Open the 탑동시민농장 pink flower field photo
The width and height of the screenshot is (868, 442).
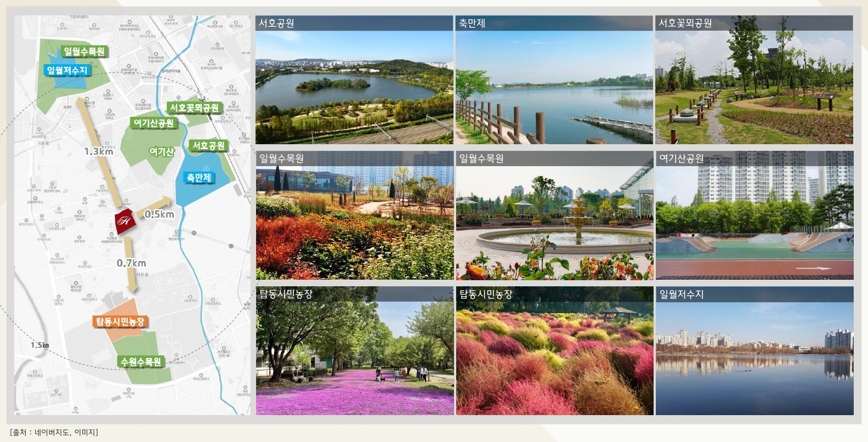[x=355, y=351]
